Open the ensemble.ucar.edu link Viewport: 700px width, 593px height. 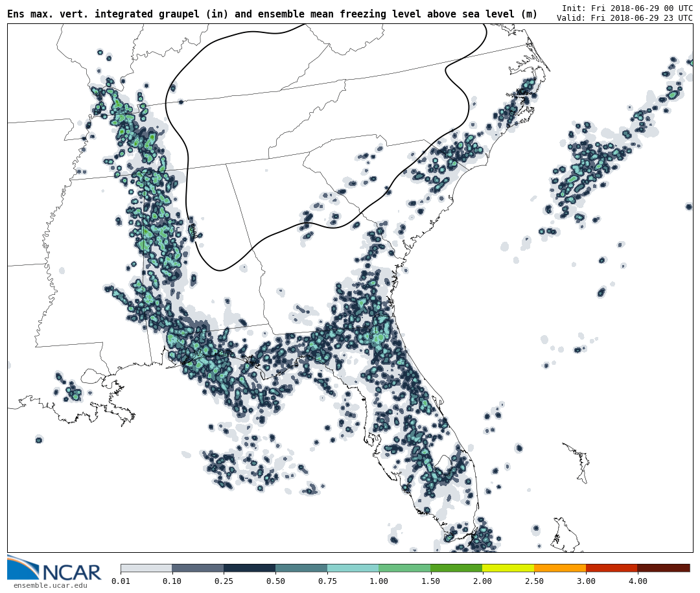point(50,586)
